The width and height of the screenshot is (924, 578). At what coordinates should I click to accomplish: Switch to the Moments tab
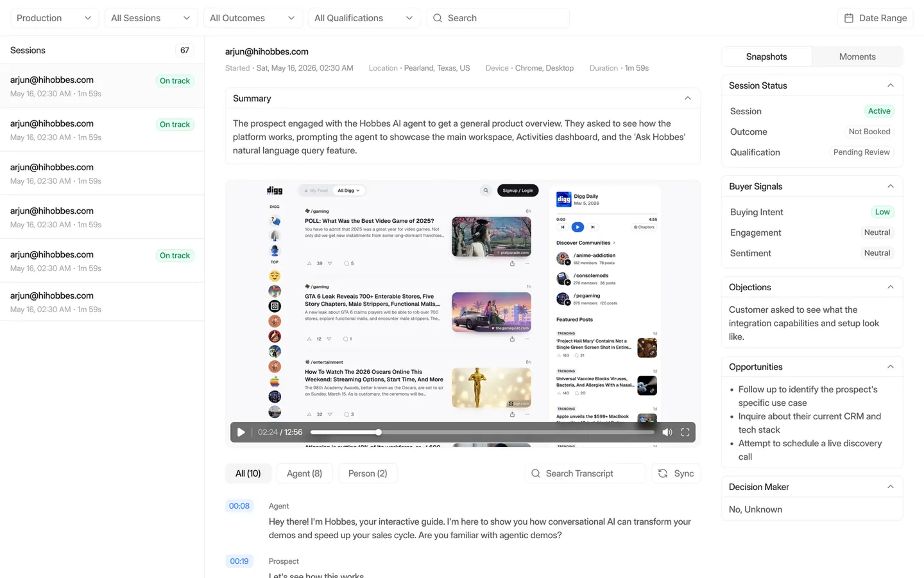tap(857, 57)
